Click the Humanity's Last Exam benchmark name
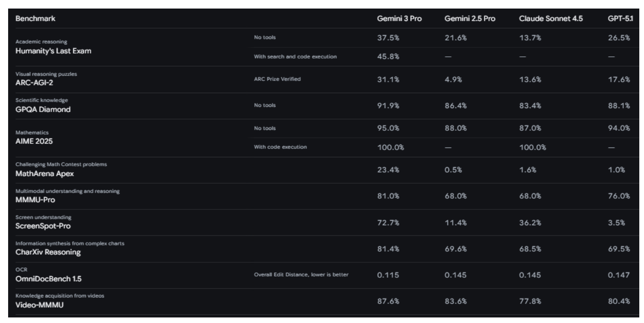The width and height of the screenshot is (644, 323). click(x=53, y=51)
